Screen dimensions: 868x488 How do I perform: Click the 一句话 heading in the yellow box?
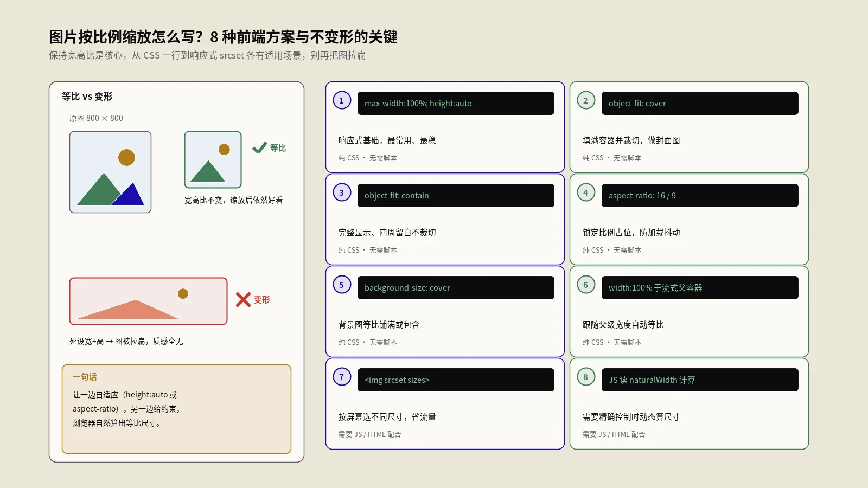click(x=85, y=377)
